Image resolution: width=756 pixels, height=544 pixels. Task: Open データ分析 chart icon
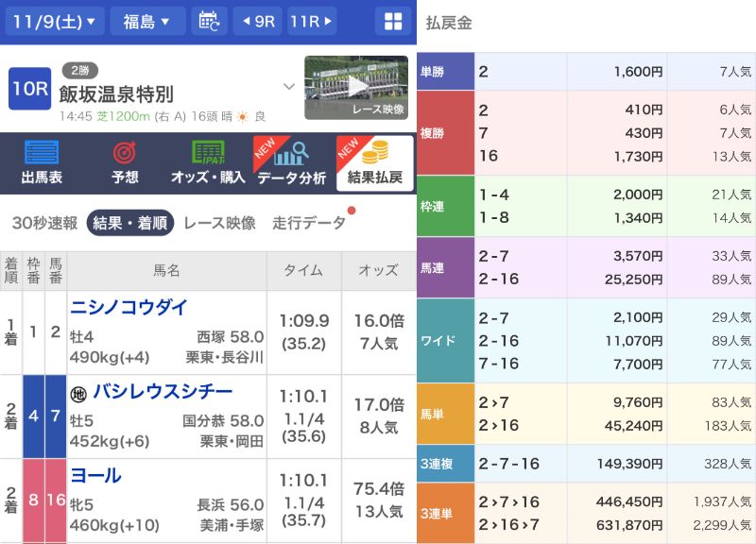tap(291, 154)
